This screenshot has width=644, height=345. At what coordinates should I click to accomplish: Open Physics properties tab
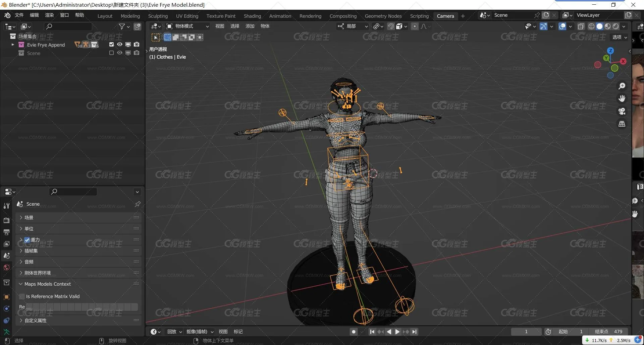coord(6,308)
